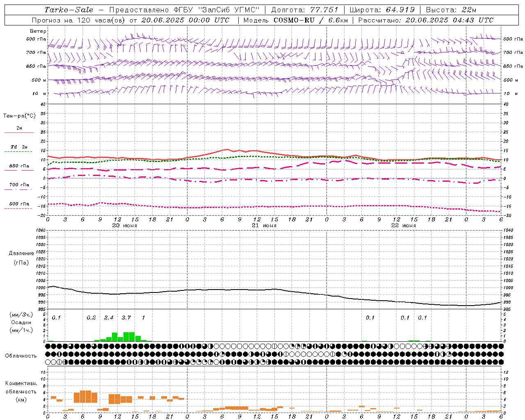Viewport: 525px width, 420px height.
Task: Click the "Тем-ра(°C)" temperature panel label
Action: click(x=19, y=116)
